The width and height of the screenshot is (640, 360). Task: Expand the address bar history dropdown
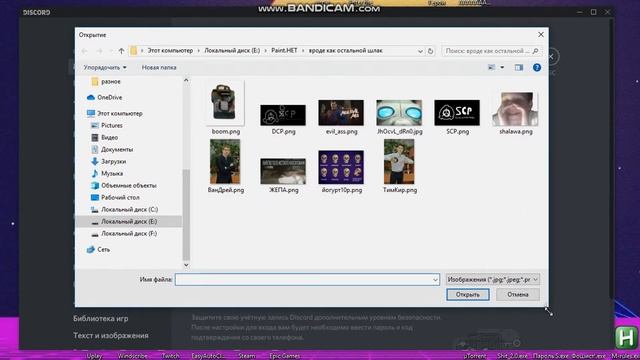[420, 51]
